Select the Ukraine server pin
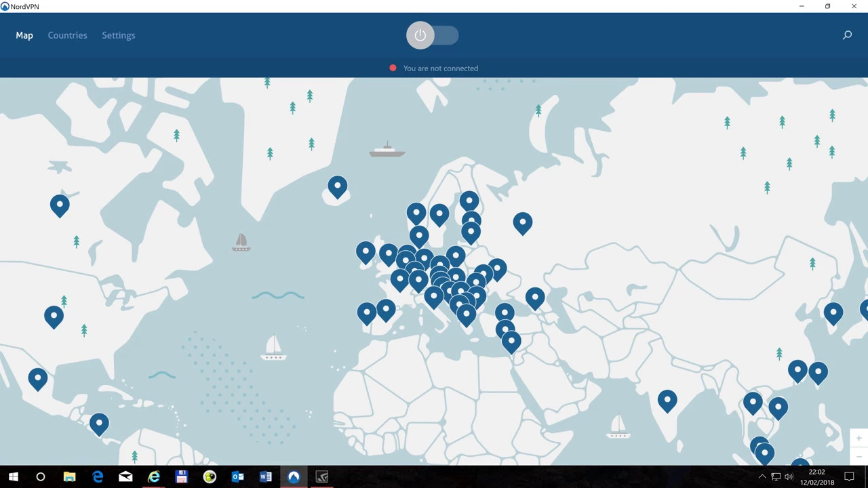Screen dimensions: 868x488 point(497,269)
